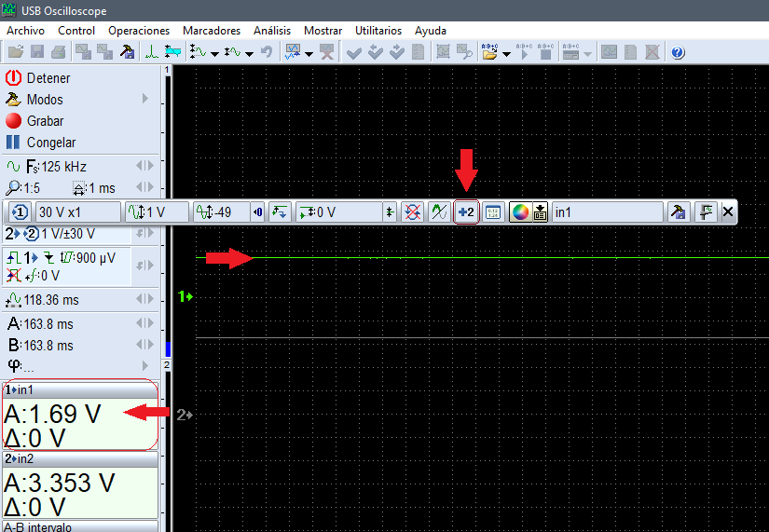Freeze the display with Congelar
This screenshot has height=532, width=769.
click(x=40, y=143)
